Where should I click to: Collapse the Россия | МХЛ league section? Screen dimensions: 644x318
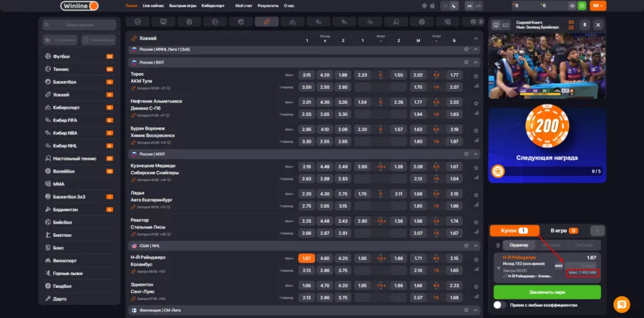click(476, 153)
